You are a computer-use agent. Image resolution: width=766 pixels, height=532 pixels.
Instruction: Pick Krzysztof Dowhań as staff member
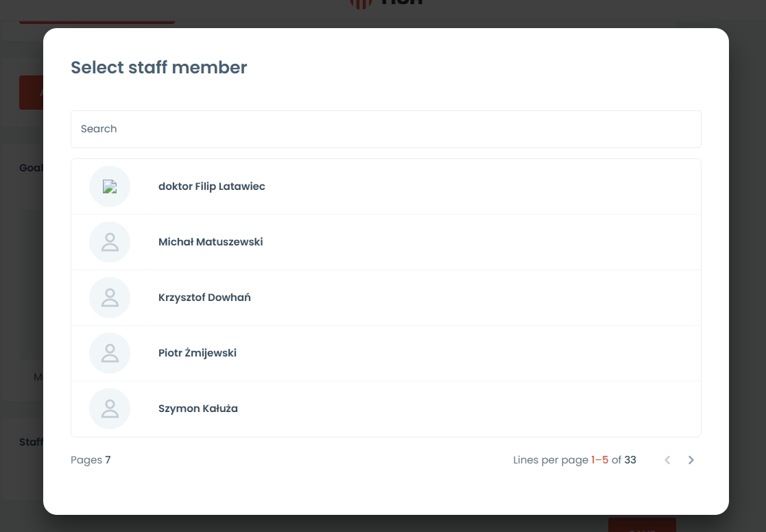pyautogui.click(x=204, y=298)
